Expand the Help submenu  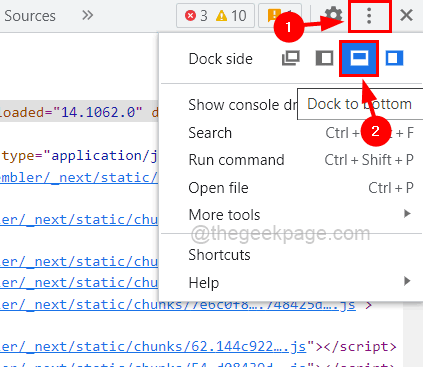pos(292,283)
